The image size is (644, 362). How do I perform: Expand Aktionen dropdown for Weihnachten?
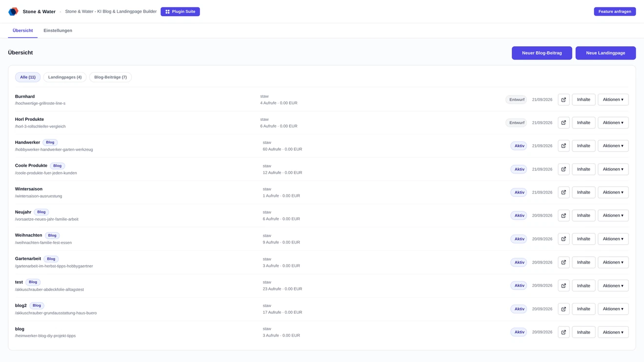click(613, 239)
